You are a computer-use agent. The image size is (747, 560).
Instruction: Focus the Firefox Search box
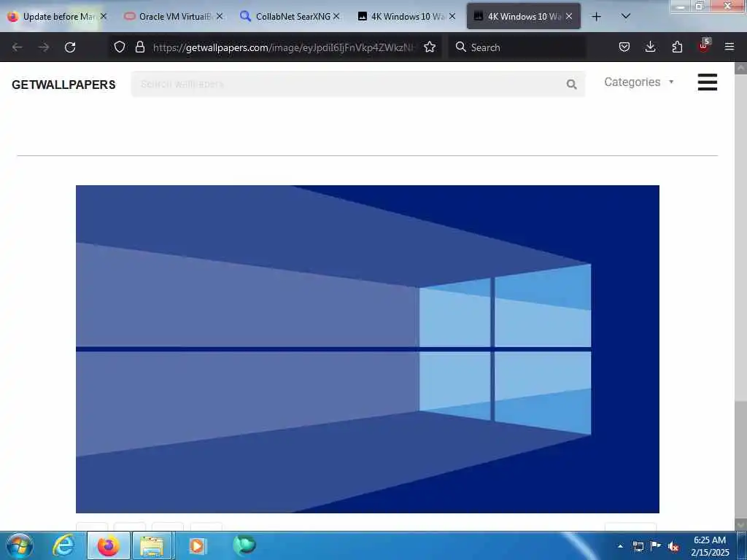[x=516, y=47]
